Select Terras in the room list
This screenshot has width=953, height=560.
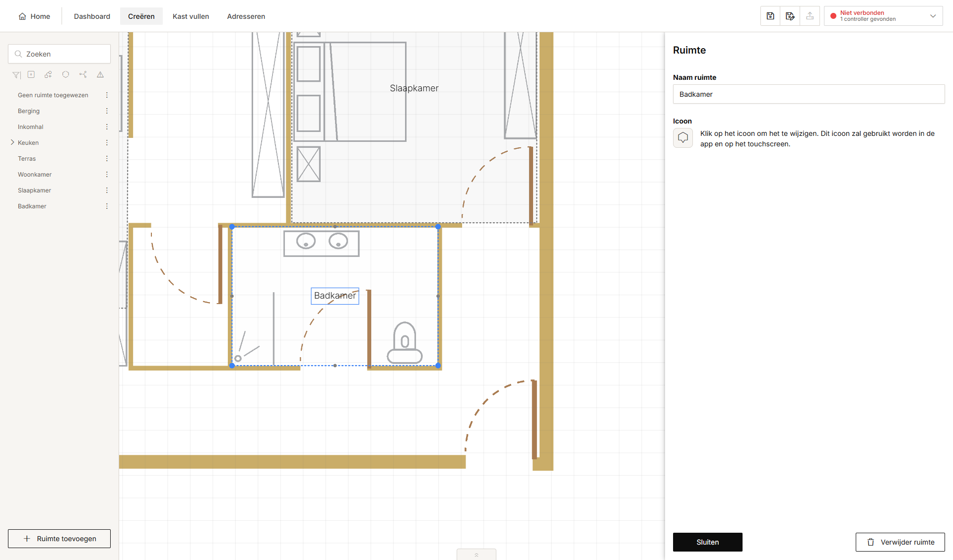27,159
